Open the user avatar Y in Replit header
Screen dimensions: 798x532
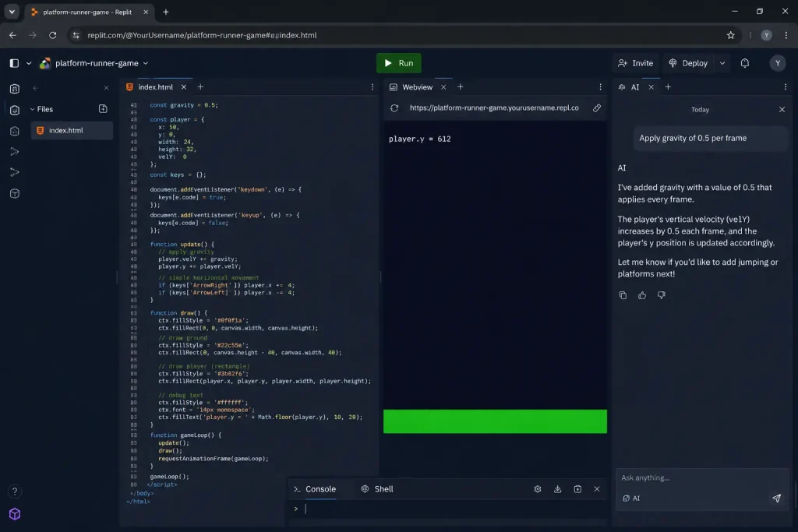coord(777,63)
